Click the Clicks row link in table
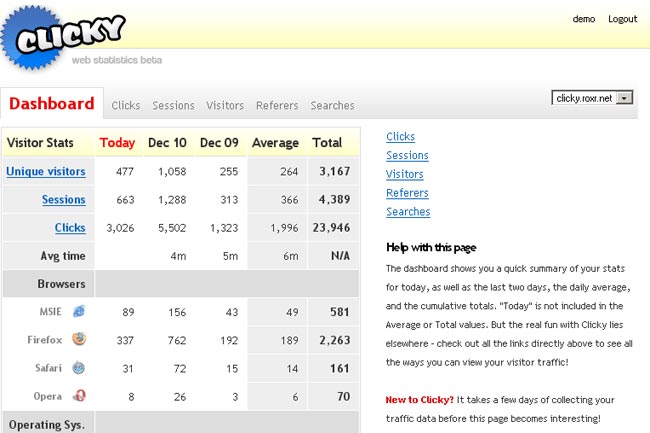Image resolution: width=650 pixels, height=433 pixels. pyautogui.click(x=70, y=228)
